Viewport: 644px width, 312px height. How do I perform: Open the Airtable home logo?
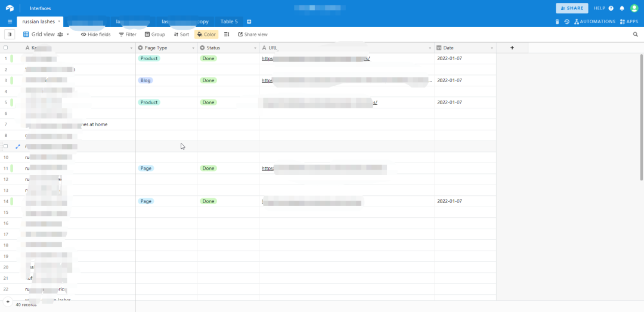click(x=10, y=8)
